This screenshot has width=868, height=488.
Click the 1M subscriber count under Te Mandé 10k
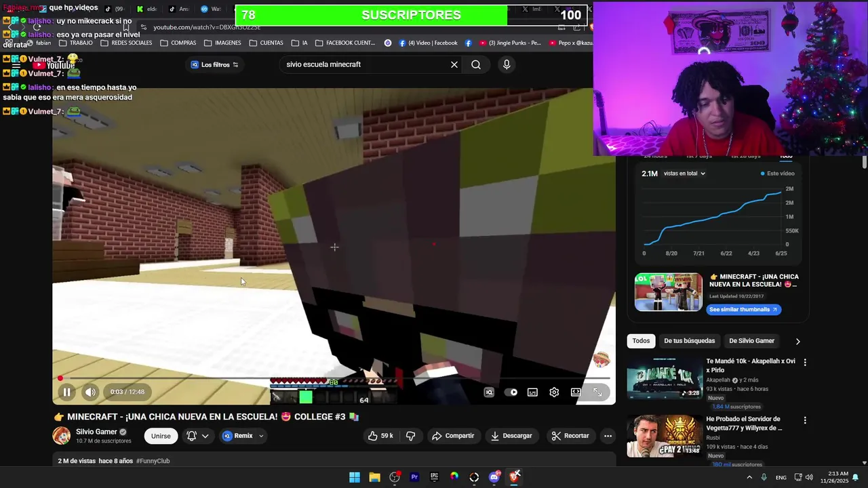736,407
